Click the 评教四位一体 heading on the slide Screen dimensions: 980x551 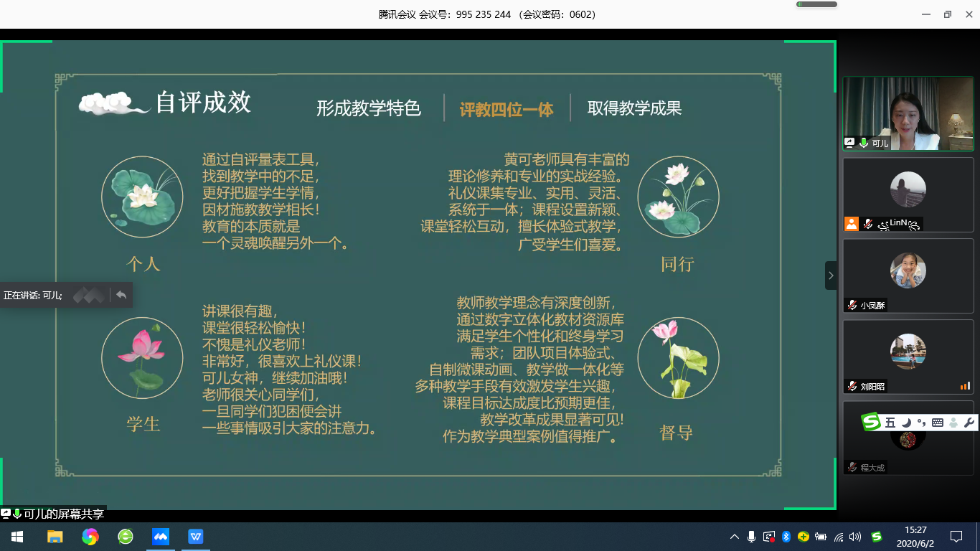tap(507, 109)
